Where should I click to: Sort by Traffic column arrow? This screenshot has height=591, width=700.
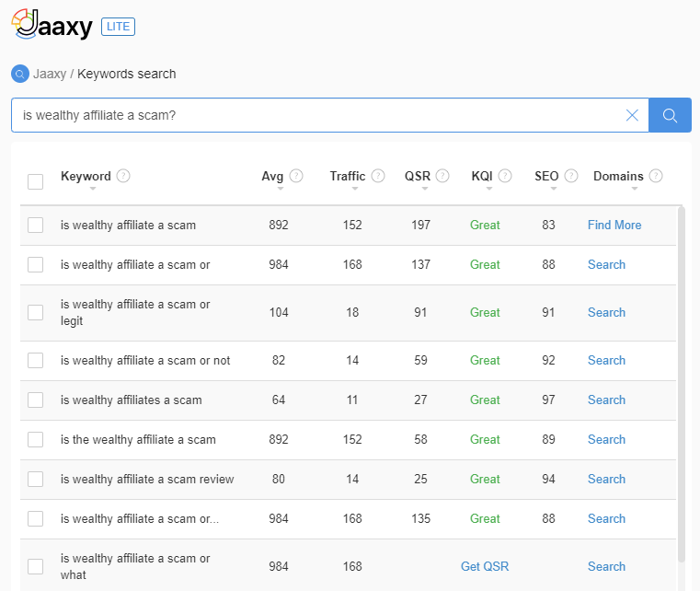coord(355,189)
